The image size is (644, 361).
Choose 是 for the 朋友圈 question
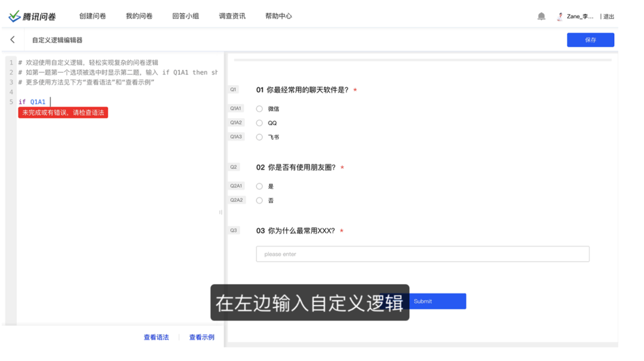[x=259, y=186]
